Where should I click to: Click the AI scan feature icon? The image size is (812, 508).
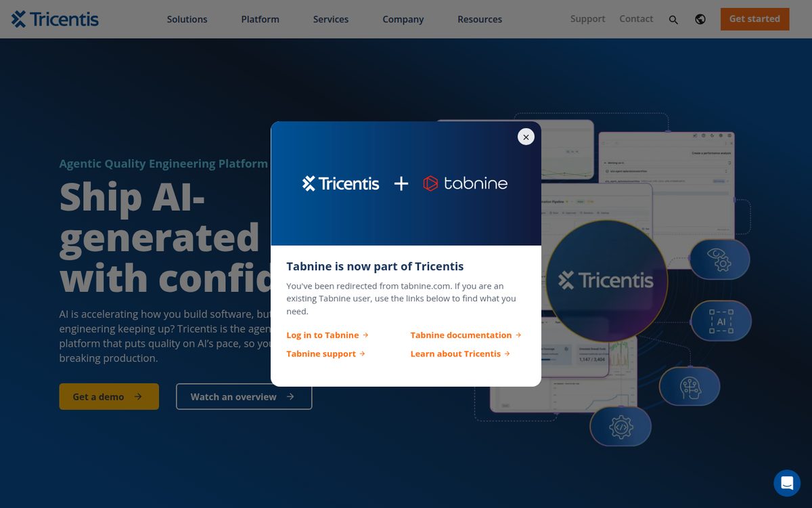click(x=721, y=321)
